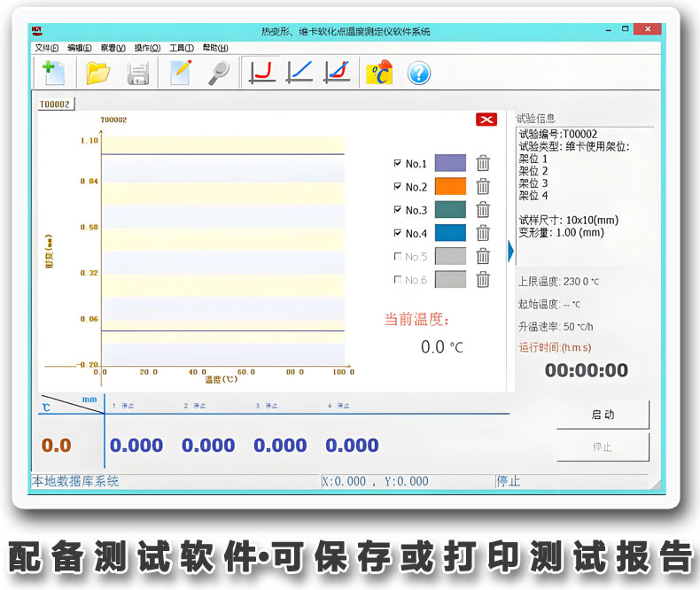Uncheck the No.1 checkbox
Viewport: 700px width, 590px height.
click(397, 163)
